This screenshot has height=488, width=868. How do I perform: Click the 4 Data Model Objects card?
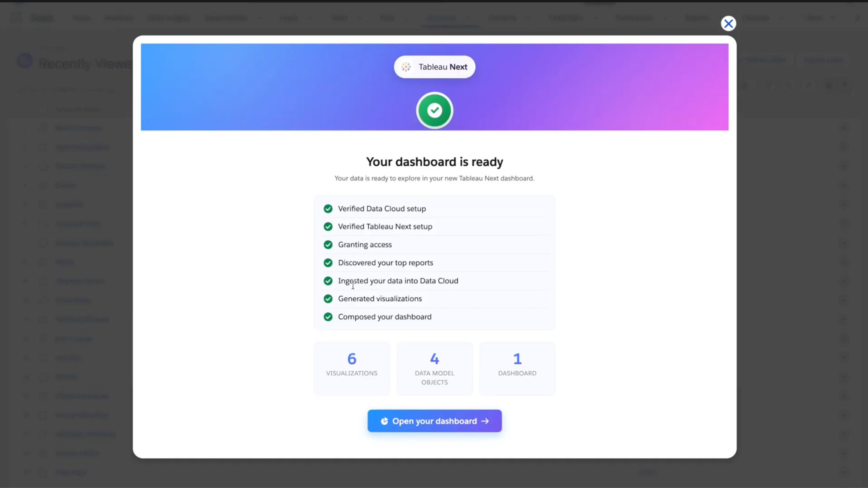(x=434, y=369)
